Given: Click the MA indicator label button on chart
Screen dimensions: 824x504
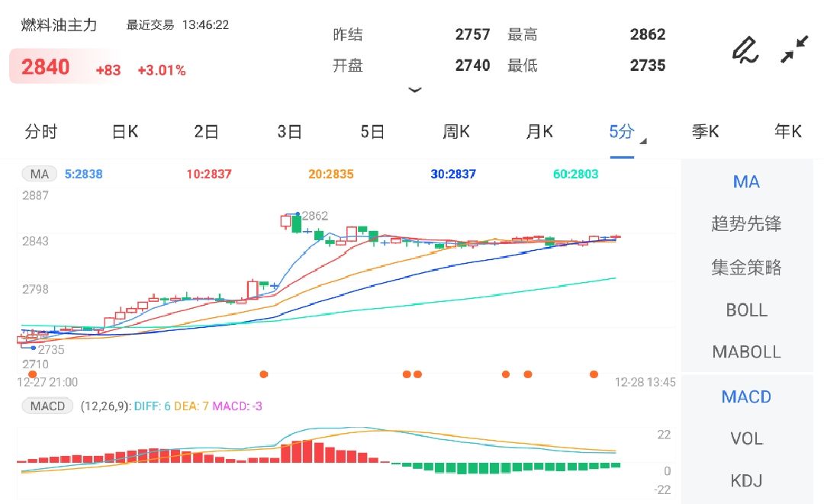Looking at the screenshot, I should pyautogui.click(x=40, y=174).
